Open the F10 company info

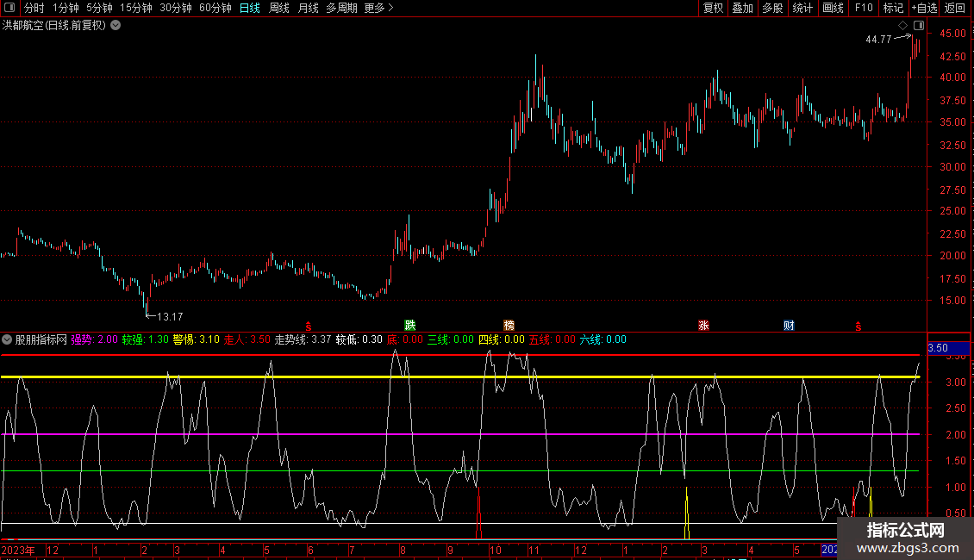click(x=864, y=8)
